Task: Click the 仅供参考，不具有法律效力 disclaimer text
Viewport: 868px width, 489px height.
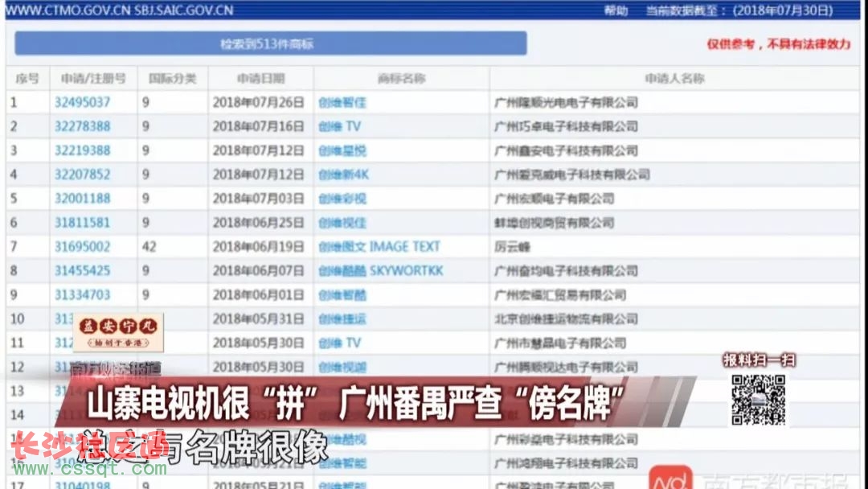Action: [778, 44]
